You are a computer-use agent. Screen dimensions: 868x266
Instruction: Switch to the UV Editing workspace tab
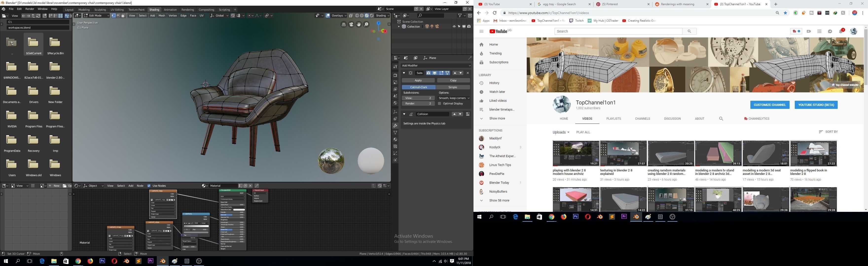[x=117, y=10]
